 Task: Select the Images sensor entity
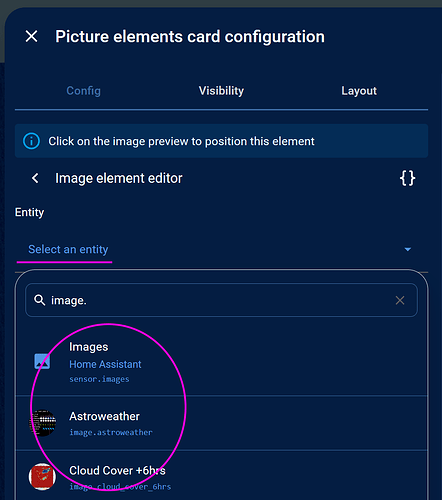[x=221, y=362]
